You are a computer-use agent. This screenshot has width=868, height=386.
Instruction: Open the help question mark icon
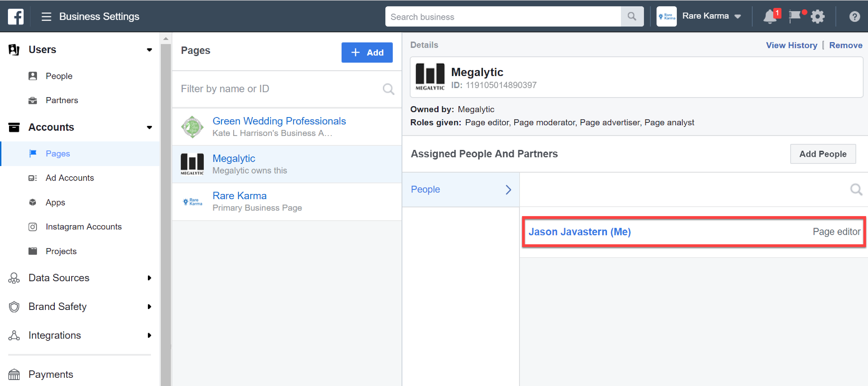854,16
